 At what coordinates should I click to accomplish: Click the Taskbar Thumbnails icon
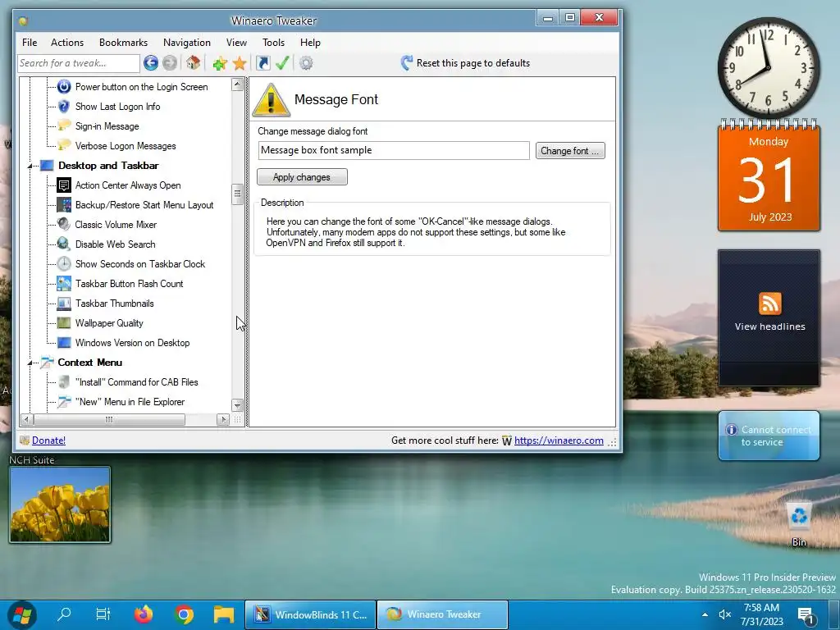[x=64, y=304]
